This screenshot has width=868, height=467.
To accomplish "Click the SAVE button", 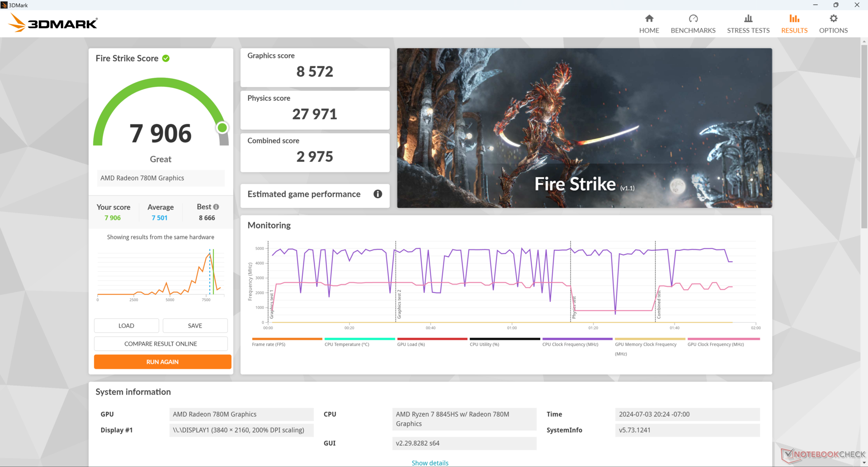I will pyautogui.click(x=195, y=326).
